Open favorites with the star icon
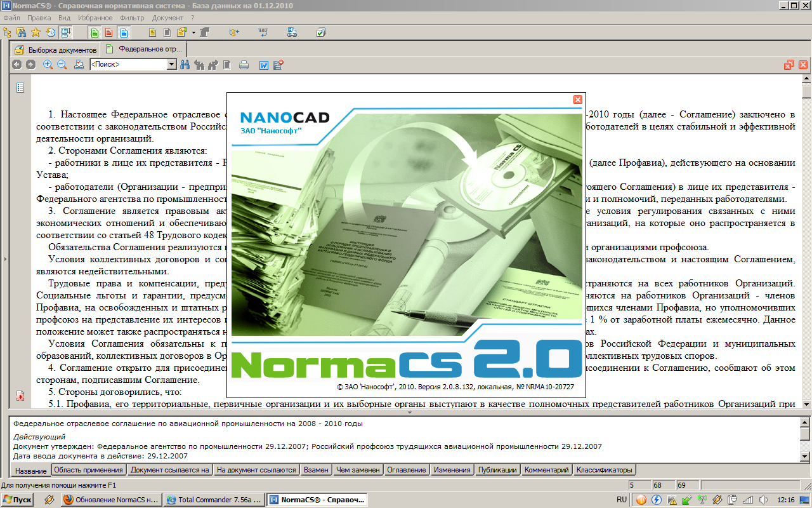Viewport: 812px width, 508px height. click(36, 32)
